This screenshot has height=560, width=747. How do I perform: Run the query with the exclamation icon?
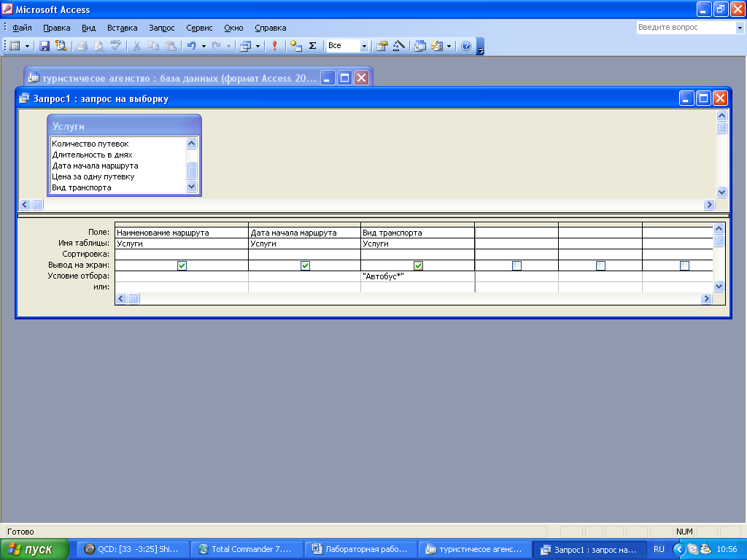[274, 46]
